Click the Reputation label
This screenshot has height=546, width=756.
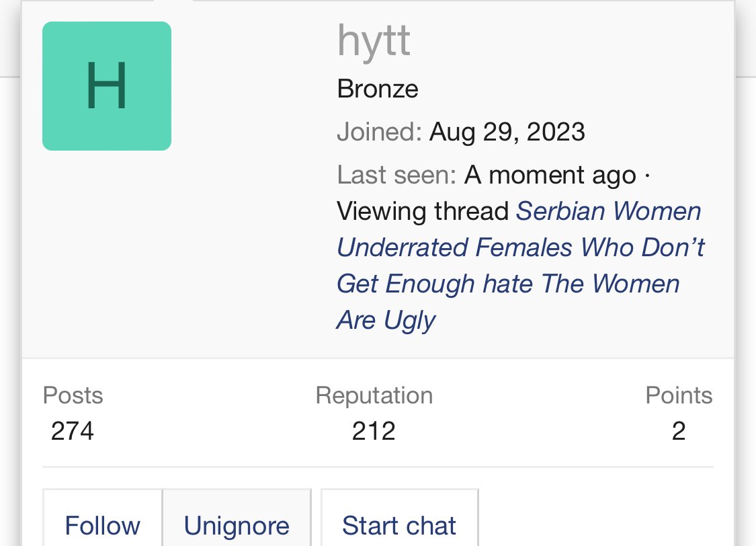coord(374,395)
